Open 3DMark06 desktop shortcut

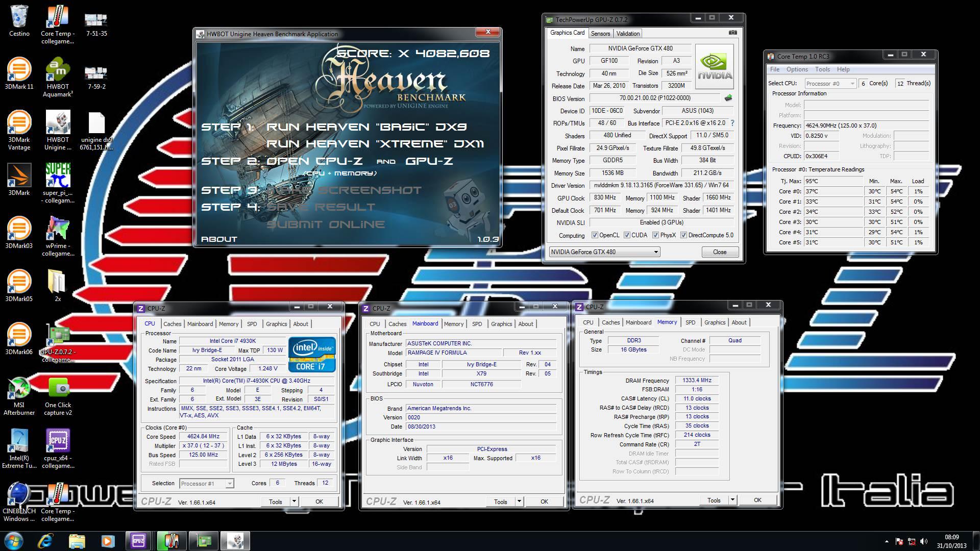click(19, 339)
